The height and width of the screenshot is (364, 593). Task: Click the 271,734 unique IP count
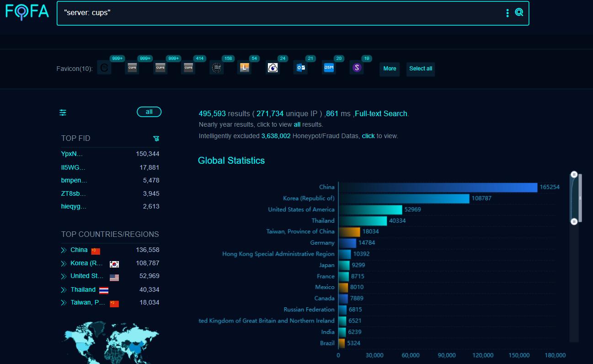[270, 113]
